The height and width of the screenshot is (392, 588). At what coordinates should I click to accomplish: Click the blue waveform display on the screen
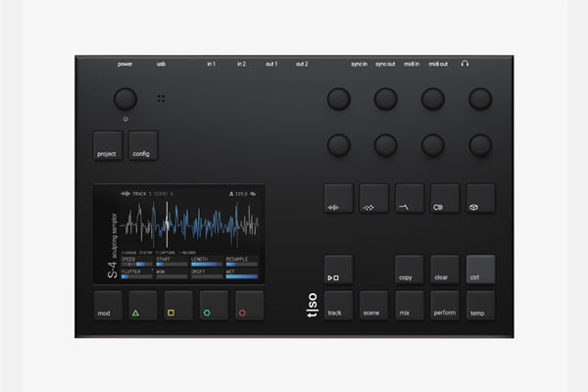click(195, 224)
